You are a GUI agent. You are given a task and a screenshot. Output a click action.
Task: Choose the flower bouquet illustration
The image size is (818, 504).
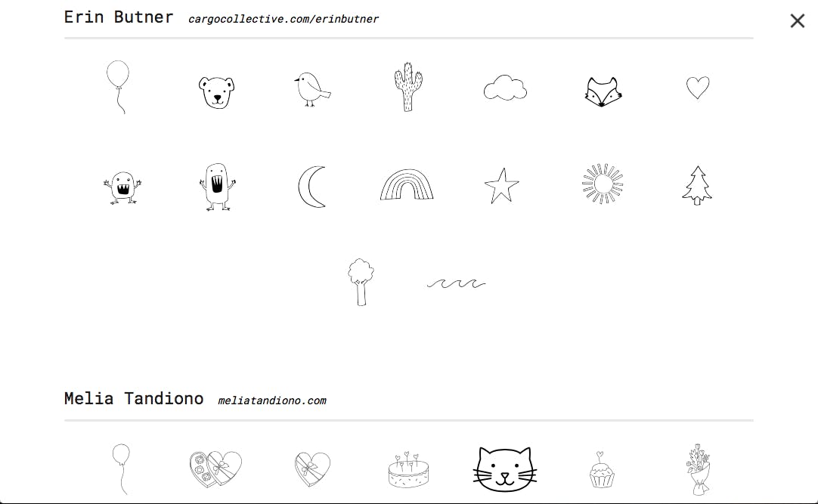click(x=698, y=469)
